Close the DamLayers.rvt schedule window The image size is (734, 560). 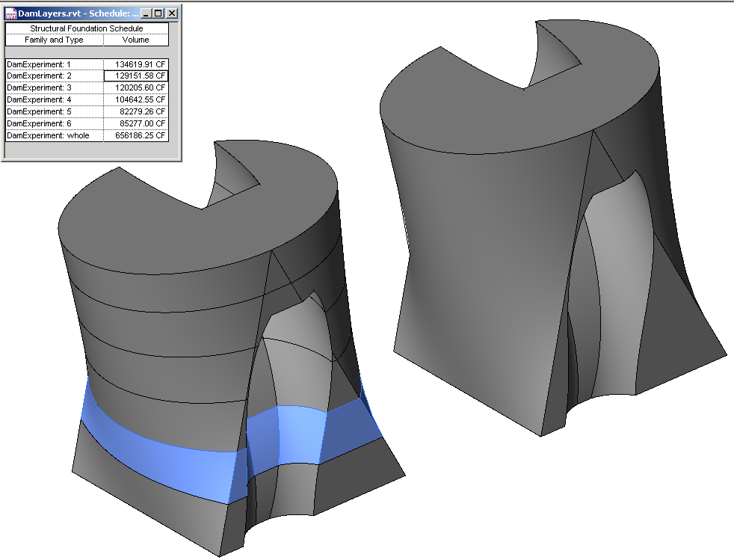click(x=171, y=13)
